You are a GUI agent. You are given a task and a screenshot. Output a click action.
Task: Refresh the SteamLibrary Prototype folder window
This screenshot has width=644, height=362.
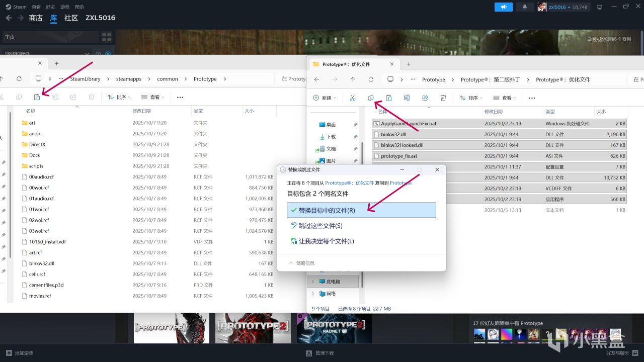[19, 79]
